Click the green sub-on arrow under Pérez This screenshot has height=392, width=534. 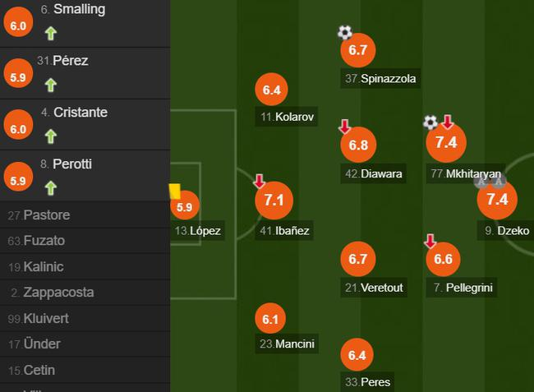coord(51,85)
